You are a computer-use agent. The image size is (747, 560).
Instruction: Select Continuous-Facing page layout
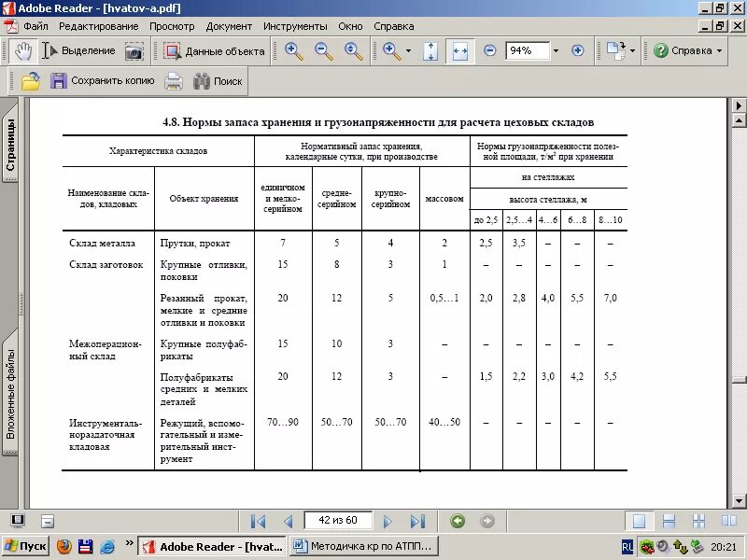(x=698, y=521)
